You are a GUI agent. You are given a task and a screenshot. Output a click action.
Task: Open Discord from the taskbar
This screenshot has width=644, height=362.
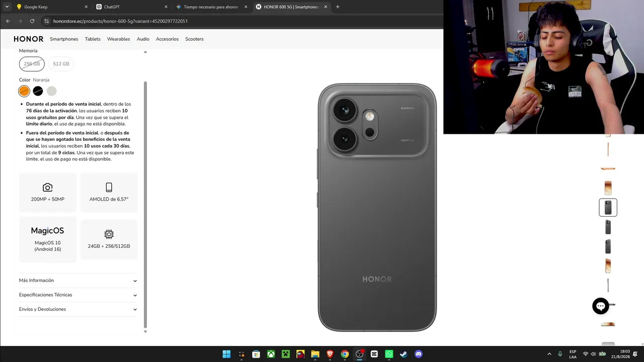[x=419, y=354]
